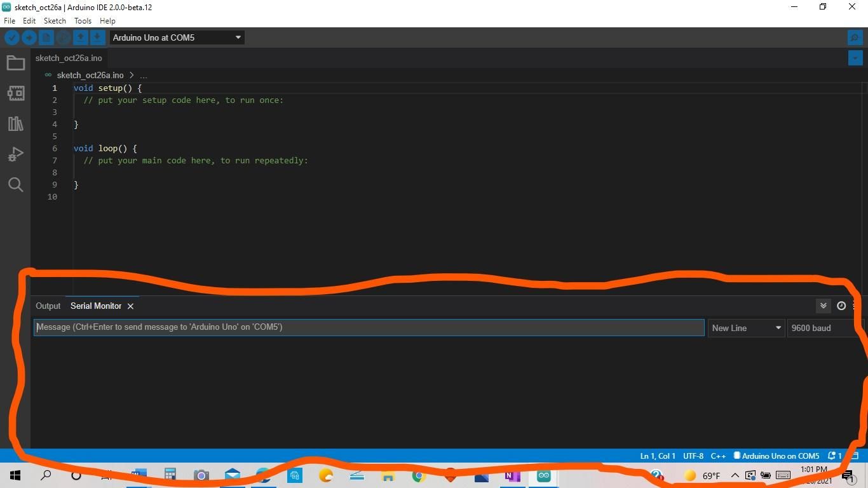Click the Verify sketch checkmark icon

pyautogui.click(x=12, y=37)
